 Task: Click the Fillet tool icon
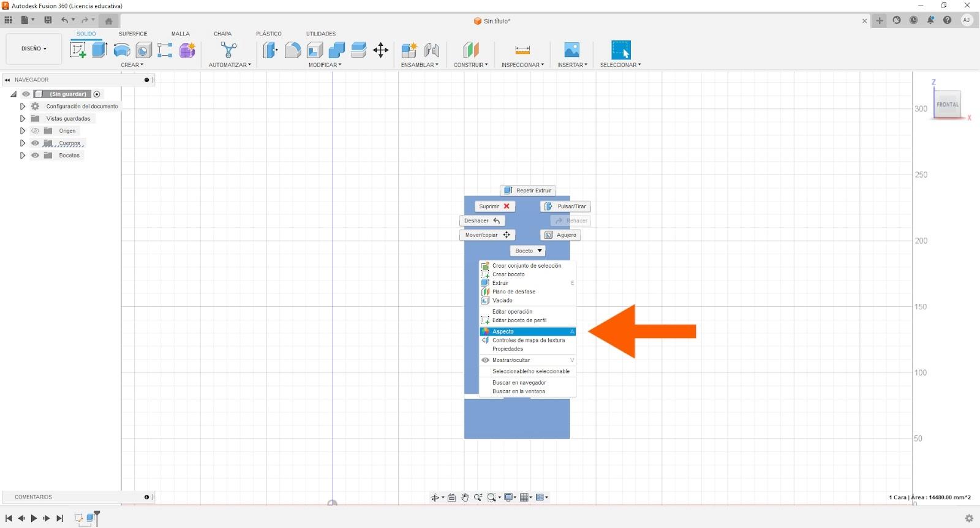coord(293,50)
